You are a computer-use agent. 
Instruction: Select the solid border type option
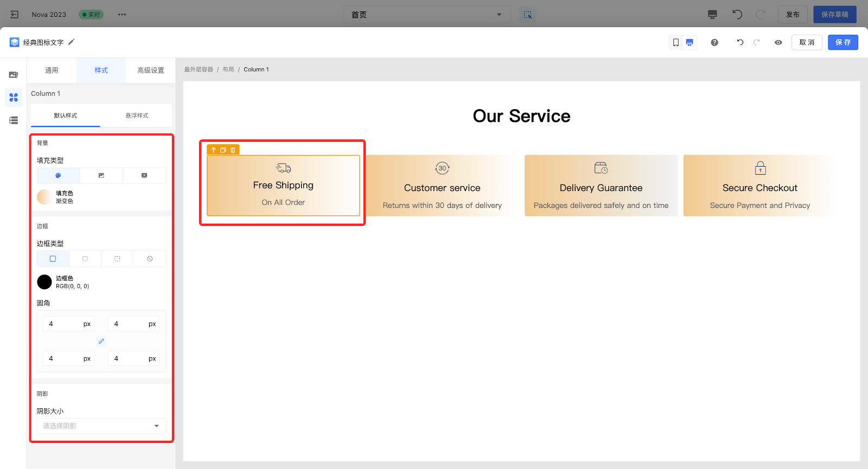pyautogui.click(x=53, y=259)
